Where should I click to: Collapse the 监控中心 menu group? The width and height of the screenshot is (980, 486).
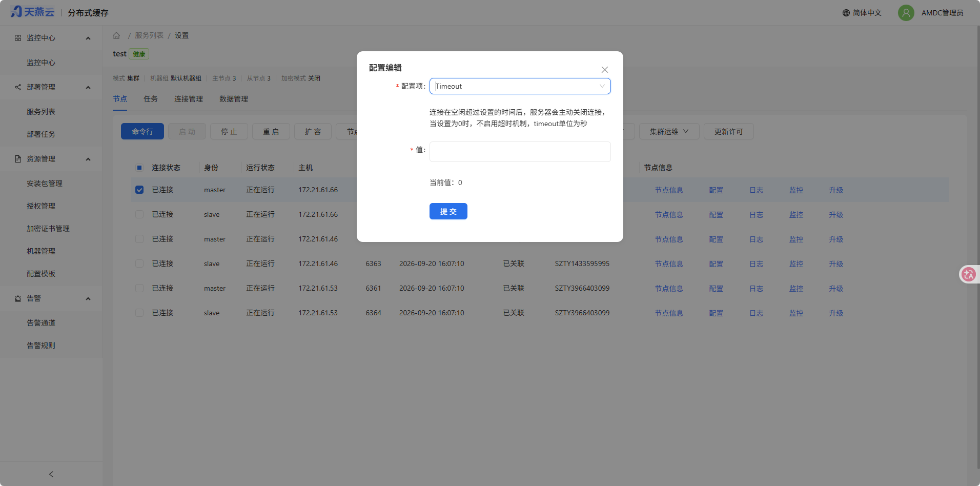[x=88, y=38]
